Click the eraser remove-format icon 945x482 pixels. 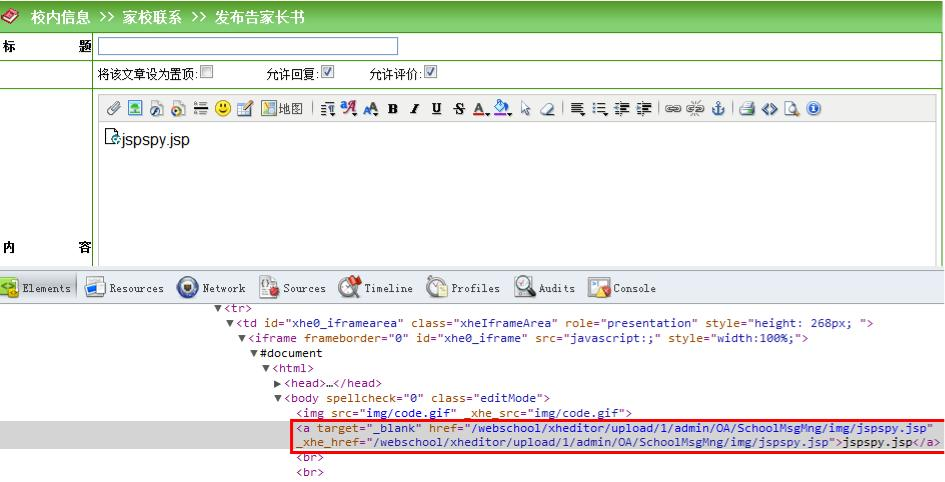pyautogui.click(x=547, y=108)
